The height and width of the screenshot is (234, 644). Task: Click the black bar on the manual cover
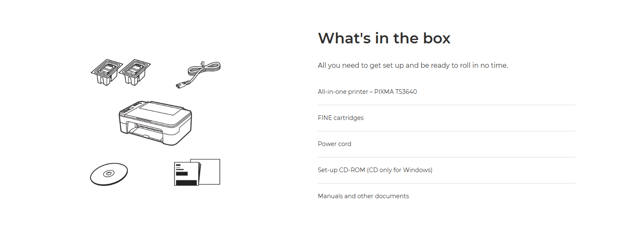click(186, 182)
